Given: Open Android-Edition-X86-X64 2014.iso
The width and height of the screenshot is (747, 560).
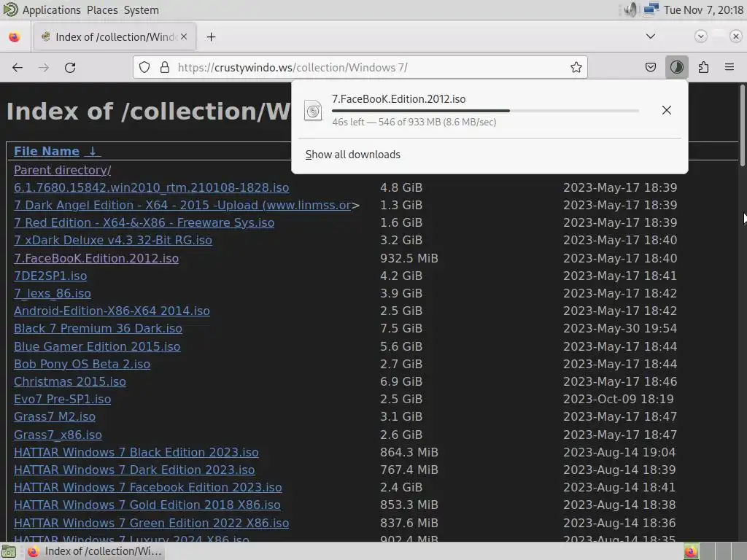Looking at the screenshot, I should (x=112, y=311).
